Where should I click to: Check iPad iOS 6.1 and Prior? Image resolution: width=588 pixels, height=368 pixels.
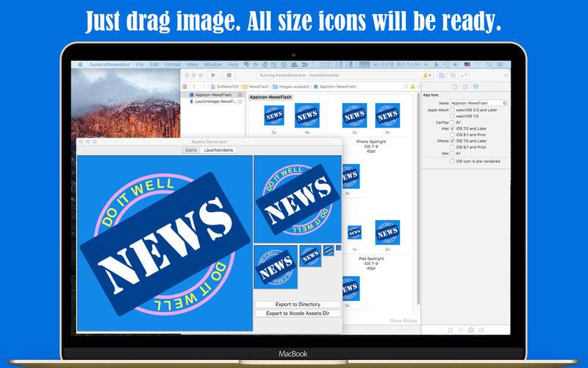coord(452,135)
